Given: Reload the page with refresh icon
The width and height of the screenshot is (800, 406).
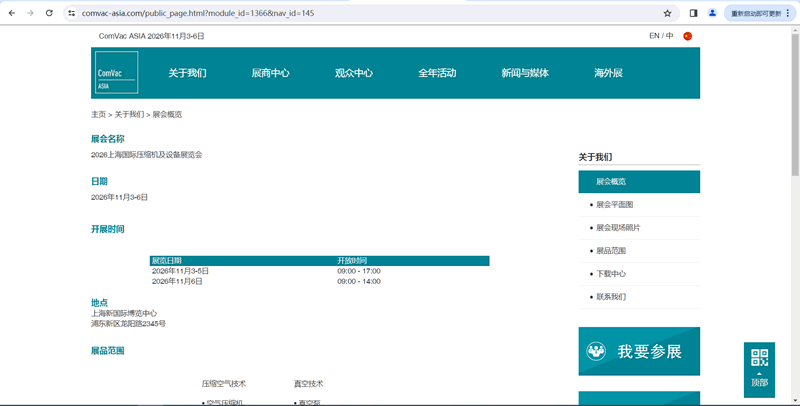Looking at the screenshot, I should click(49, 13).
